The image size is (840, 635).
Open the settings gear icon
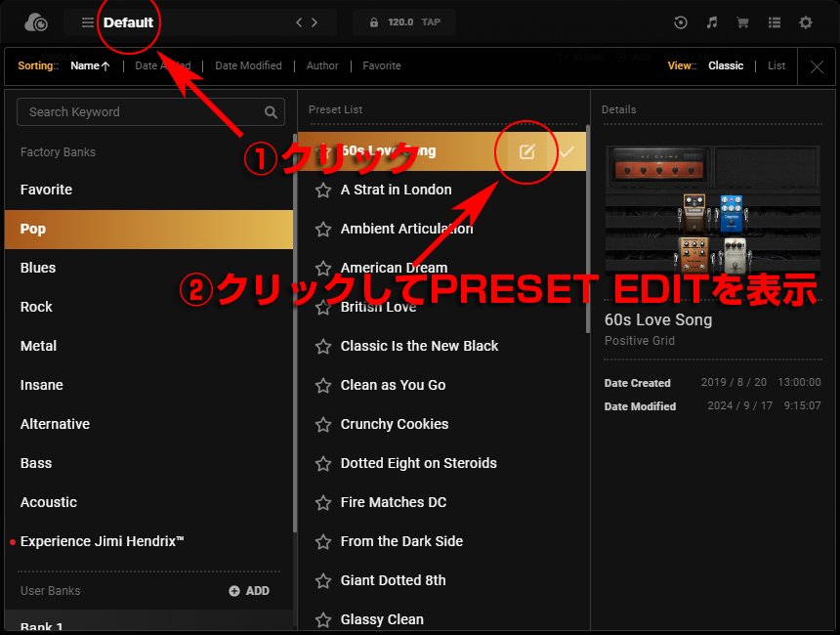806,22
